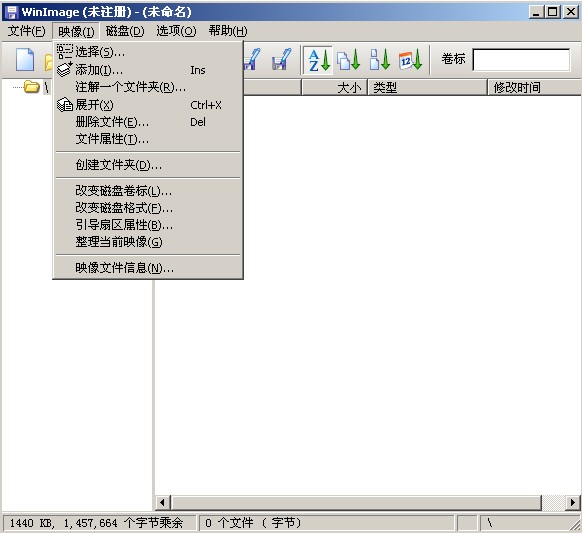This screenshot has width=582, height=533.
Task: Choose 删除文件(E)... menu entry
Action: coord(148,122)
